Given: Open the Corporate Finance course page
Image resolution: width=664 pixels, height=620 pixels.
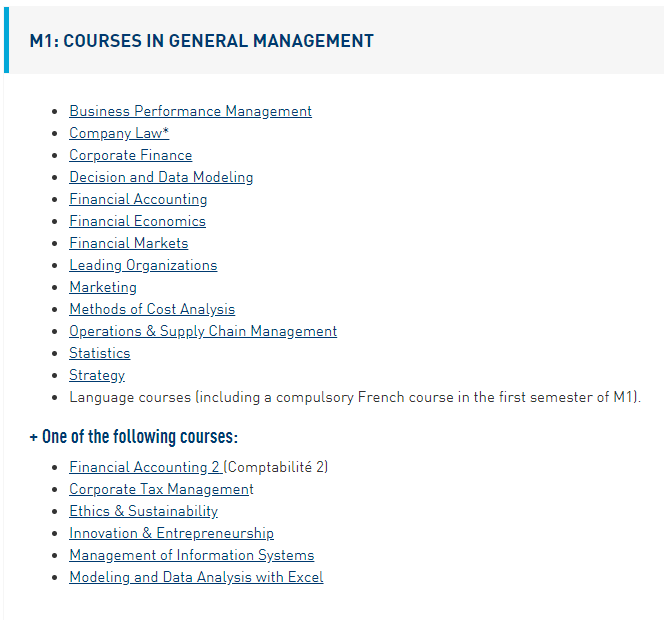Looking at the screenshot, I should [x=130, y=155].
